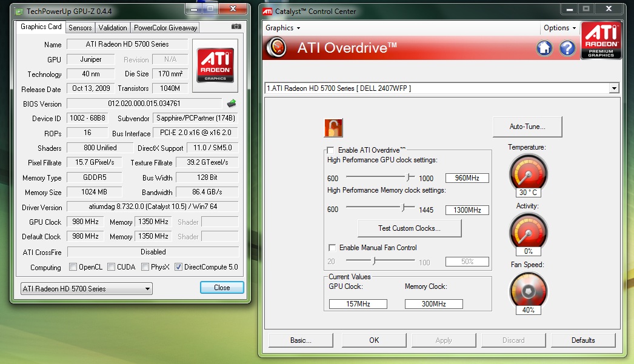Click the Close button in GPU-Z

(222, 288)
